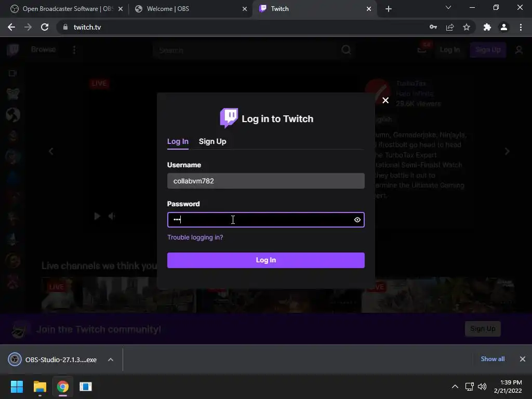
Task: Close the Open Broadcaster Software tab
Action: pos(121,9)
